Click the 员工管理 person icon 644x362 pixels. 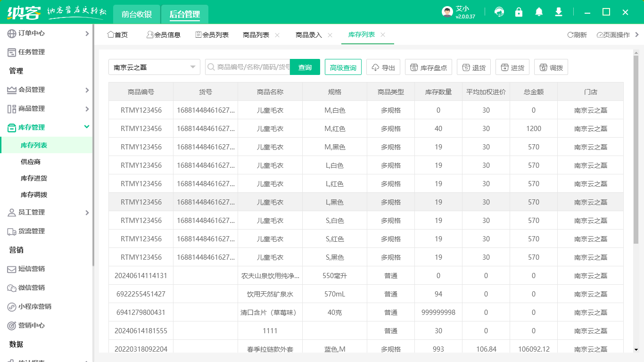click(12, 213)
